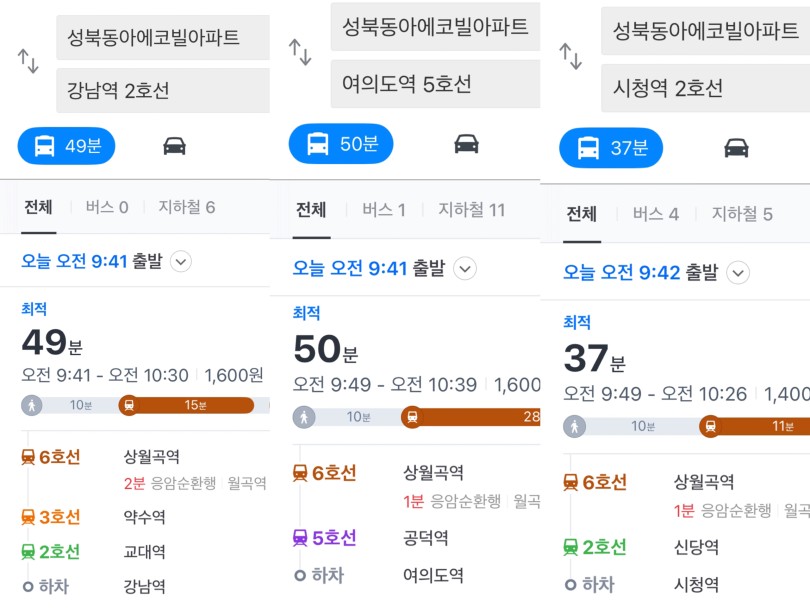
Task: Switch to car mode in 여의도역 panel
Action: [466, 144]
